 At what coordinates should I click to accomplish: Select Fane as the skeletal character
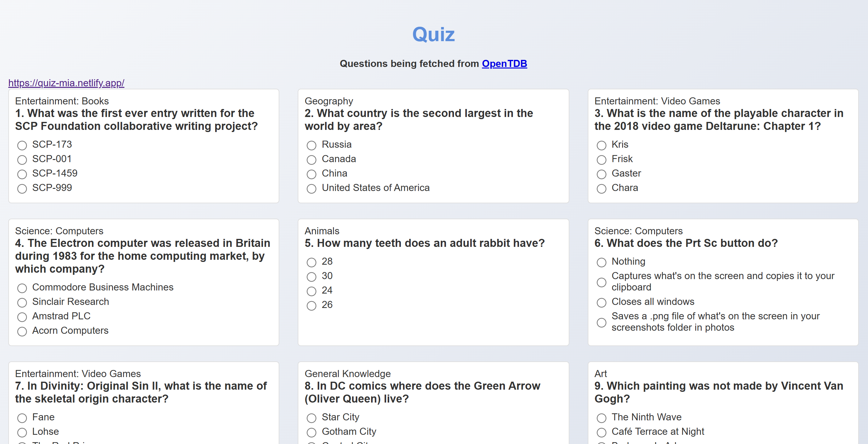[22, 418]
